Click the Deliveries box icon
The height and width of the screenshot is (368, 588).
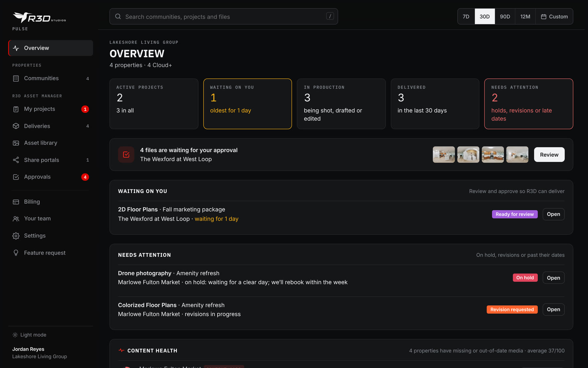[x=16, y=126]
